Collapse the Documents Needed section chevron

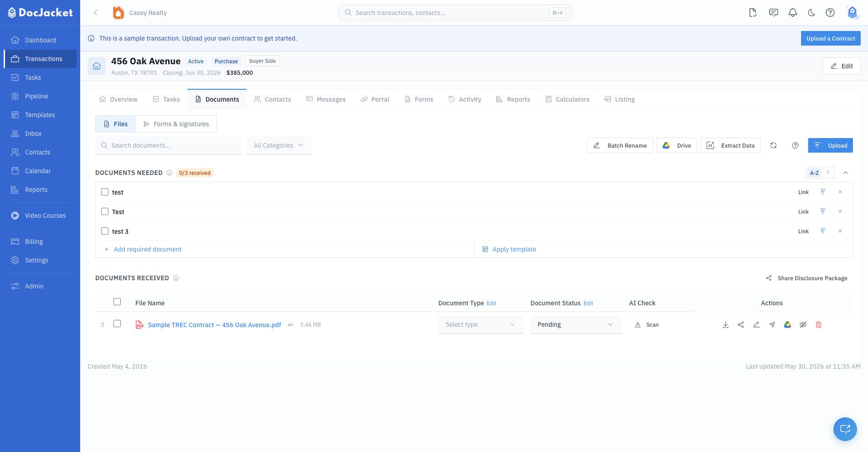point(846,173)
